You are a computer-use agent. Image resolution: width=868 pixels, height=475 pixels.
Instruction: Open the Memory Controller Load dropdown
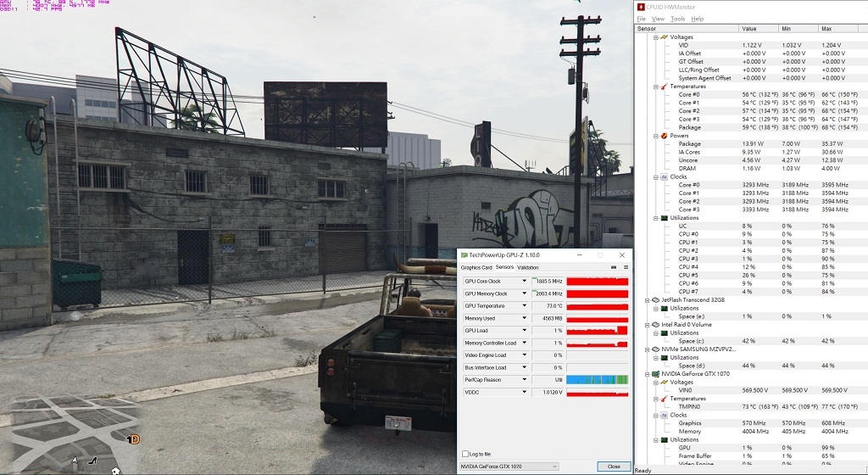coord(524,343)
